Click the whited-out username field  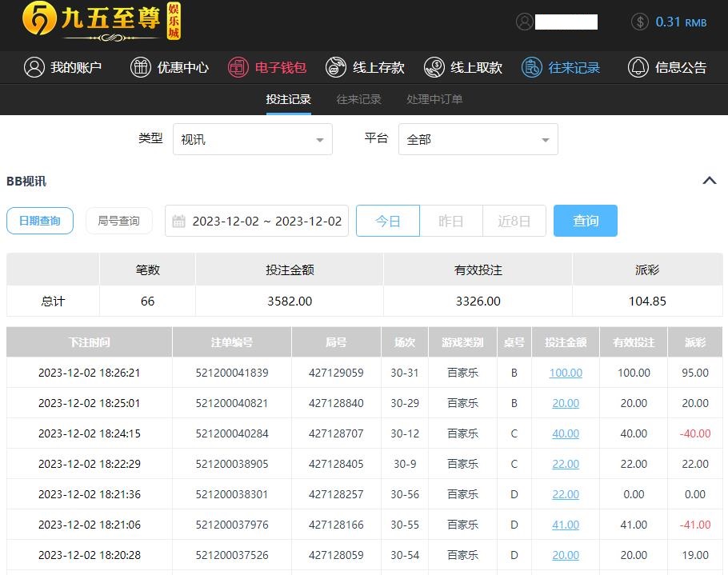pos(566,22)
